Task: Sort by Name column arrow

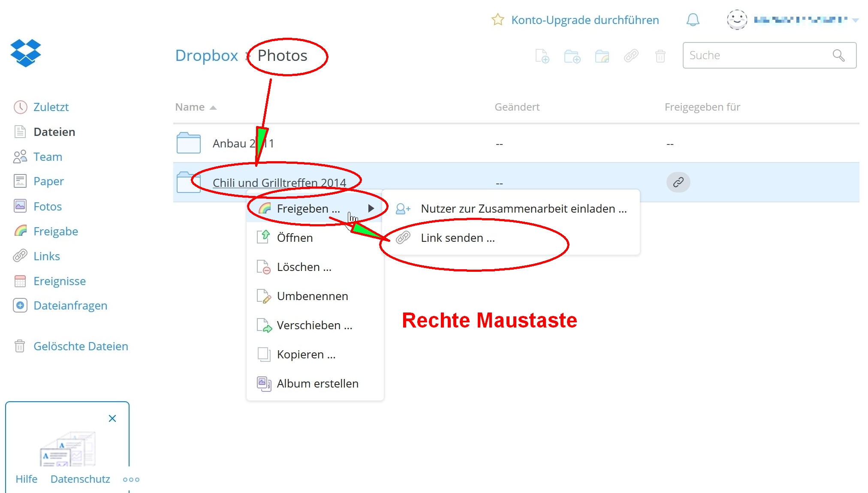Action: pyautogui.click(x=213, y=108)
